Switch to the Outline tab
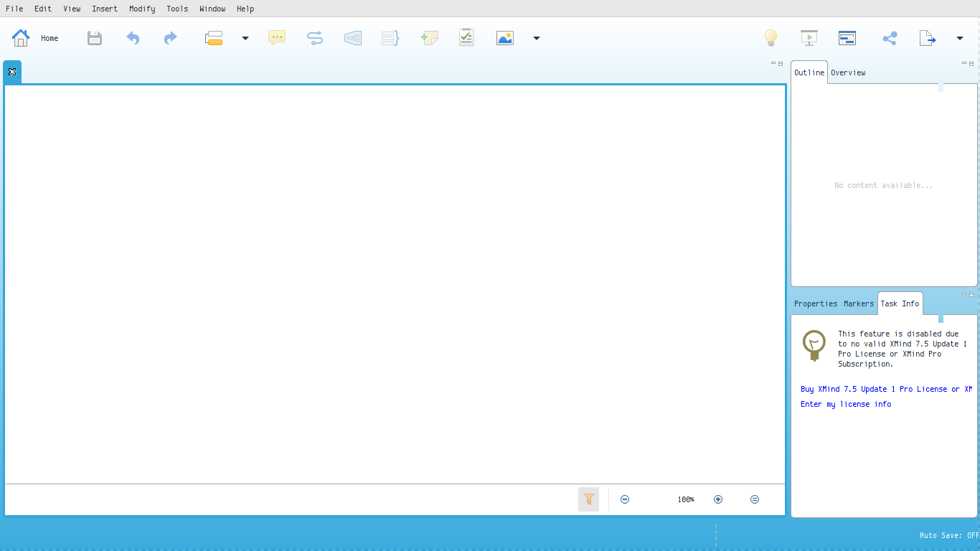 click(x=809, y=72)
